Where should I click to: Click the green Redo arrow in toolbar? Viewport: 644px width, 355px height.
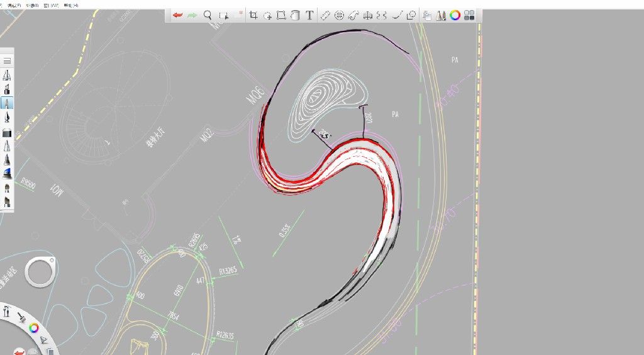[192, 16]
